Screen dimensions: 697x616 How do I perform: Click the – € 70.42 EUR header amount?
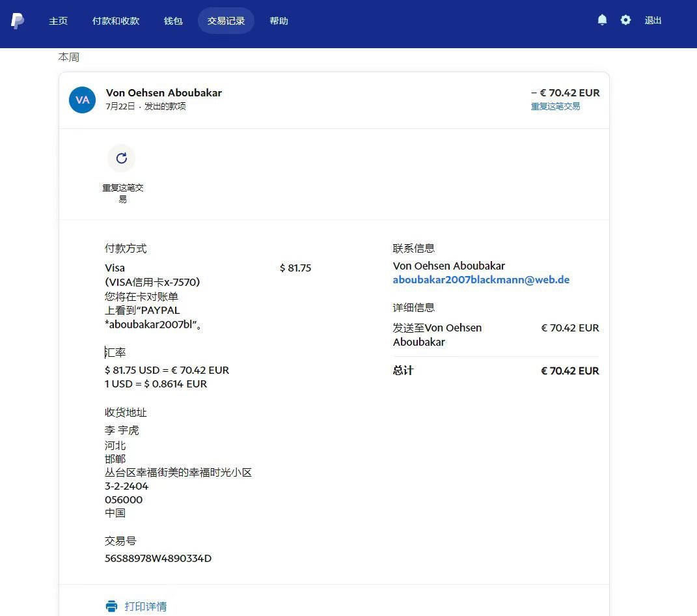565,93
